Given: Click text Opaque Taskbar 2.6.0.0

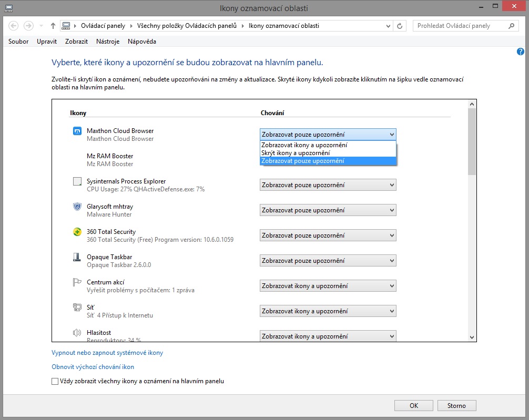Looking at the screenshot, I should pyautogui.click(x=119, y=265).
